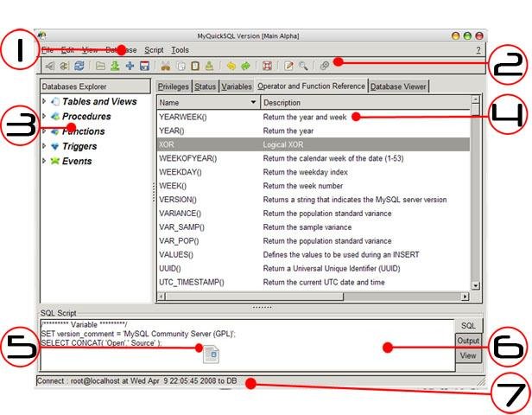Viewport: 532px width, 415px height.
Task: Click the horizontal scrollbar thumb
Action: point(255,297)
